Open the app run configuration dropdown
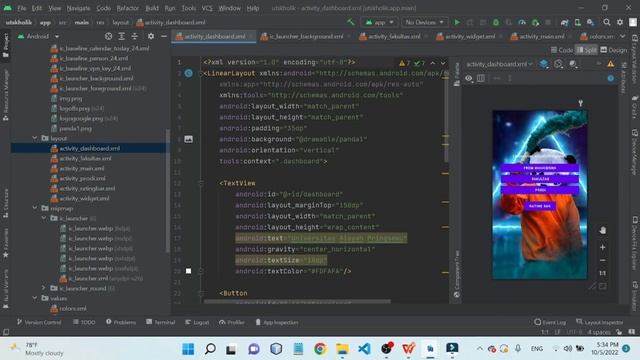640x360 pixels. pos(380,22)
